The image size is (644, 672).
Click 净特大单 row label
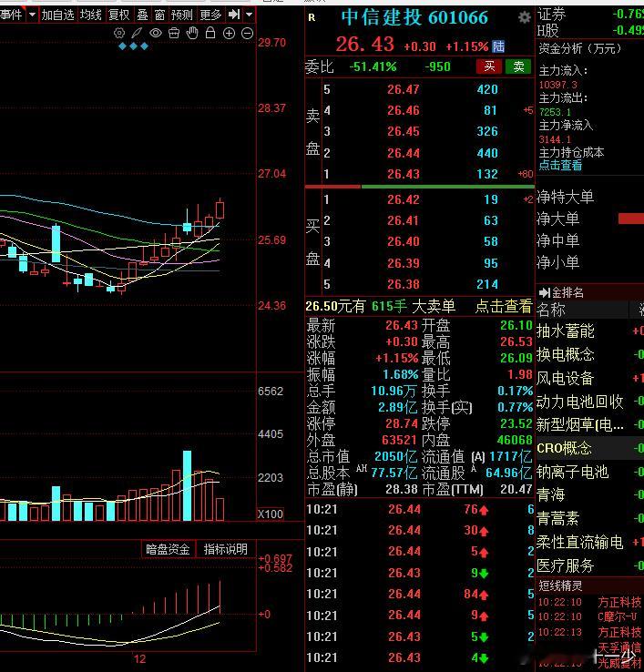565,198
